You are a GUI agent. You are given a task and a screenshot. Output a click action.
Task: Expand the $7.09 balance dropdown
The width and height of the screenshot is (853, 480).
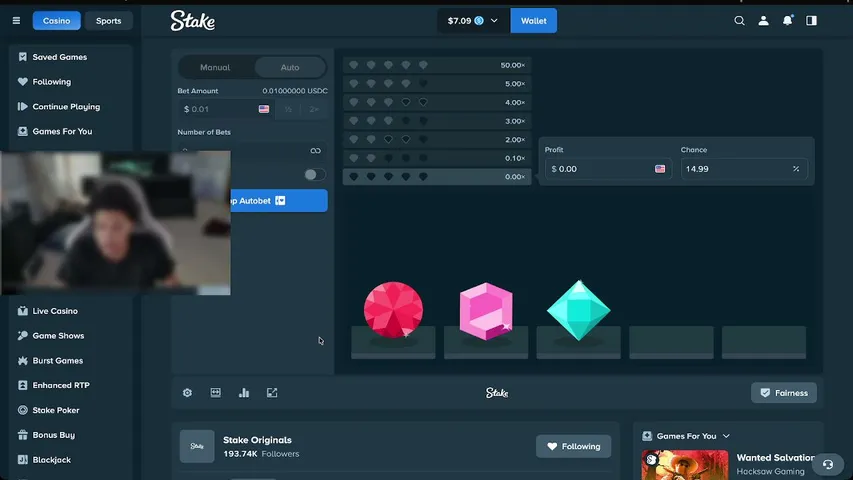click(473, 21)
